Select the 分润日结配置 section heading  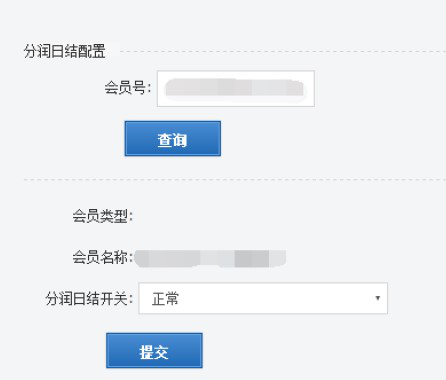65,51
